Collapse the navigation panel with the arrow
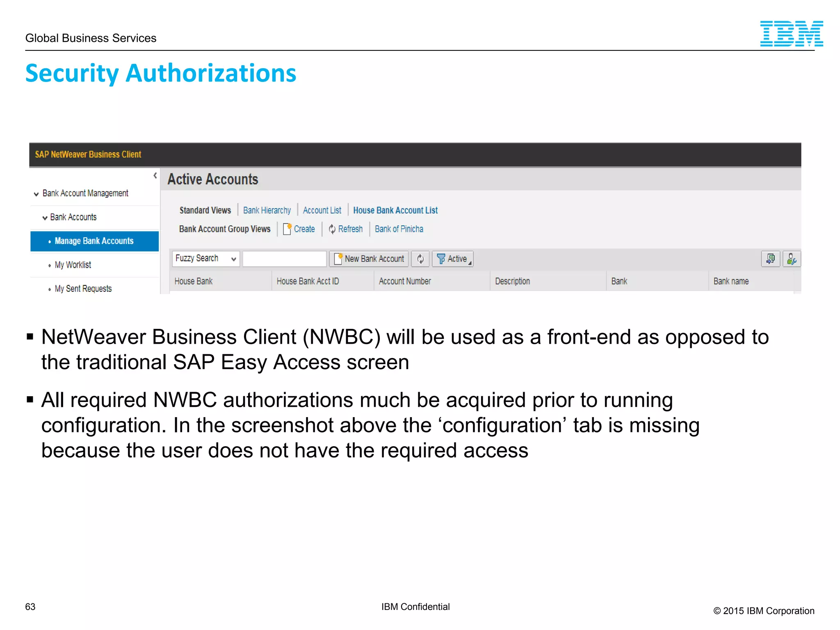The image size is (840, 630). coord(155,176)
